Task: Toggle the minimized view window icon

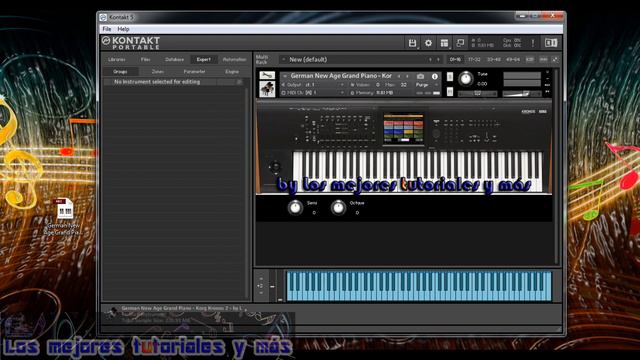Action: (460, 43)
